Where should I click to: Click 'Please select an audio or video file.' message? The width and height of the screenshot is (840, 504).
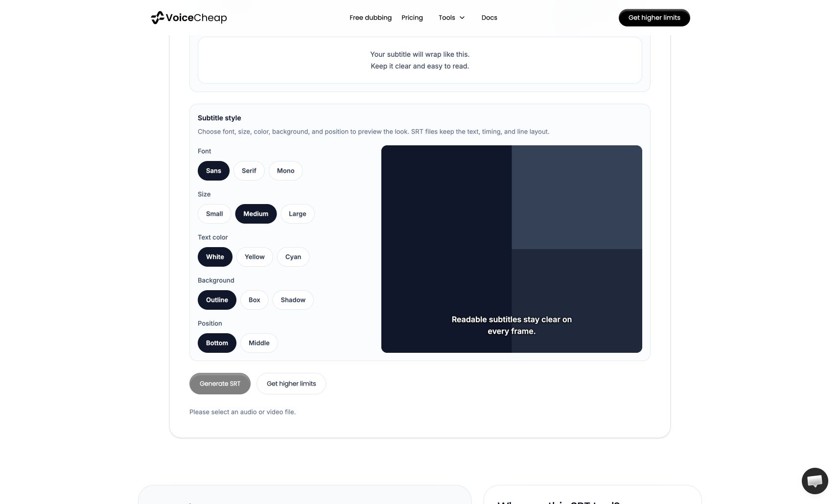coord(242,412)
